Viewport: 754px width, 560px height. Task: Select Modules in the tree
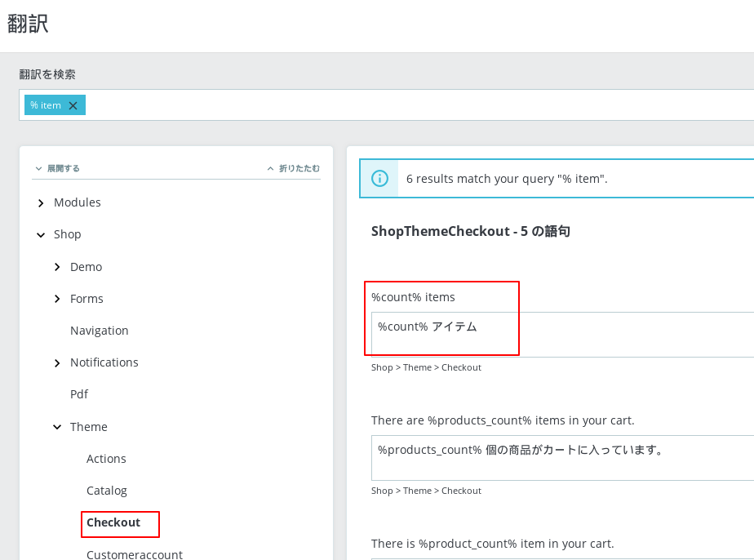(78, 202)
